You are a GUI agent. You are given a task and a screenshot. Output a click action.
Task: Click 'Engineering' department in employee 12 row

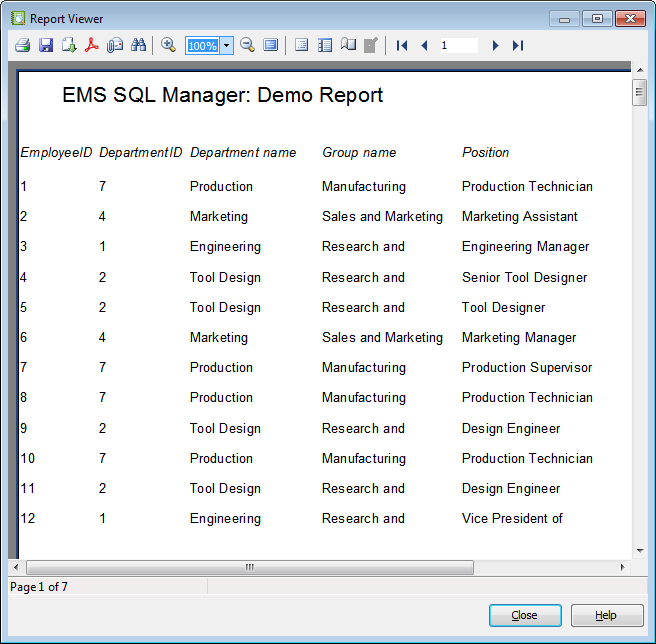pyautogui.click(x=225, y=518)
